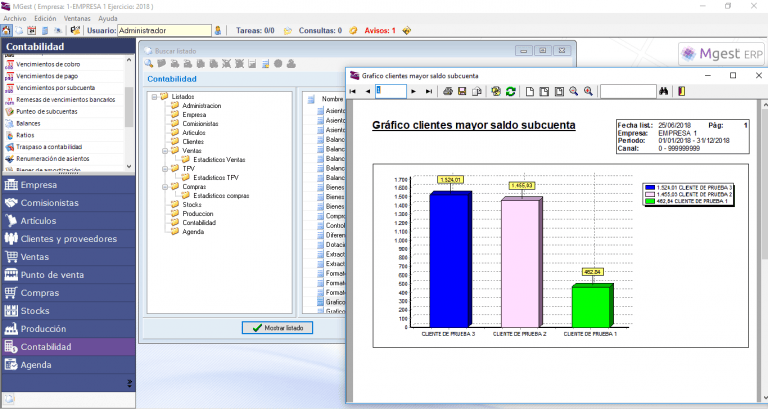Click the green refresh arrows icon
Viewport: 768px width, 409px height.
point(511,92)
